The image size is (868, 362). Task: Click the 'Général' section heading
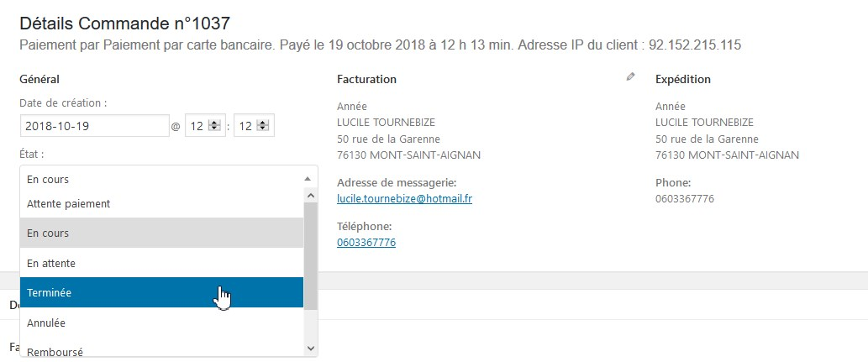[39, 79]
